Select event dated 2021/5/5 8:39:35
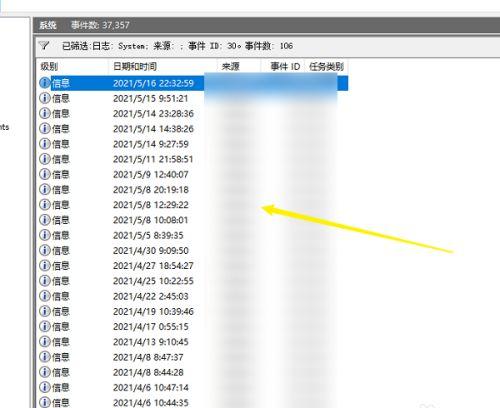500x408 pixels. [193, 235]
